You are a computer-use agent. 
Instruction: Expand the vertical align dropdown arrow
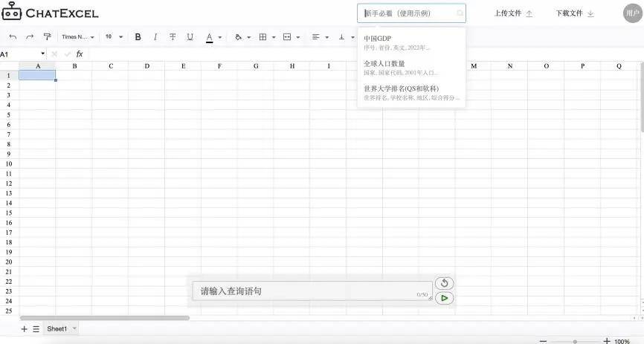point(352,37)
